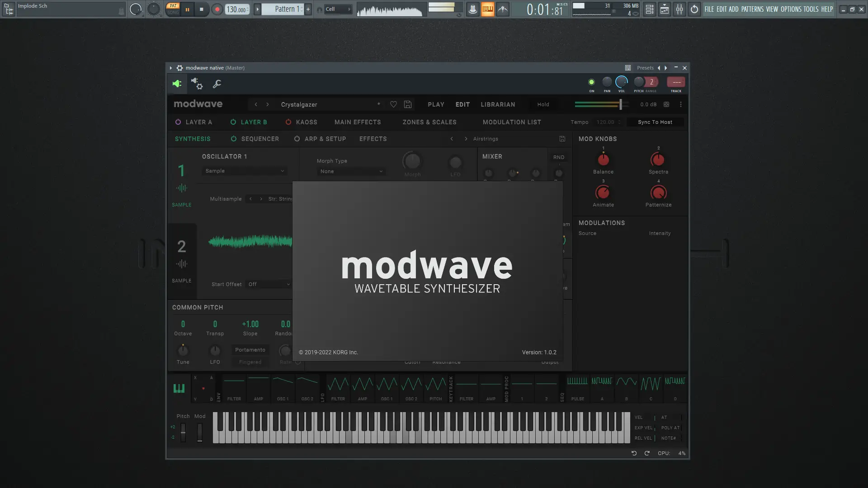Click the FL Studio record button
The image size is (868, 488).
pyautogui.click(x=217, y=9)
